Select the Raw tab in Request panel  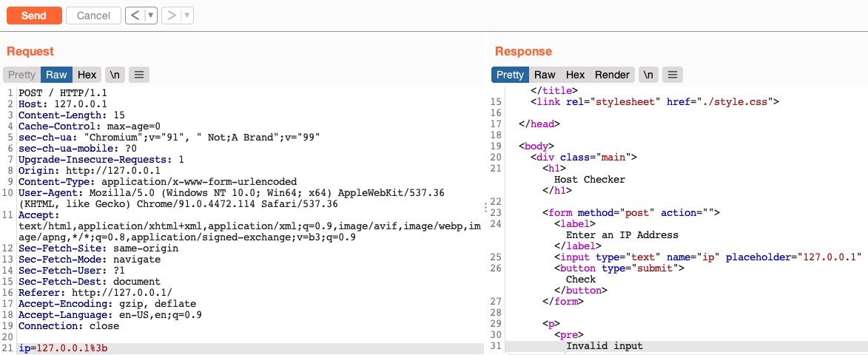click(x=56, y=75)
